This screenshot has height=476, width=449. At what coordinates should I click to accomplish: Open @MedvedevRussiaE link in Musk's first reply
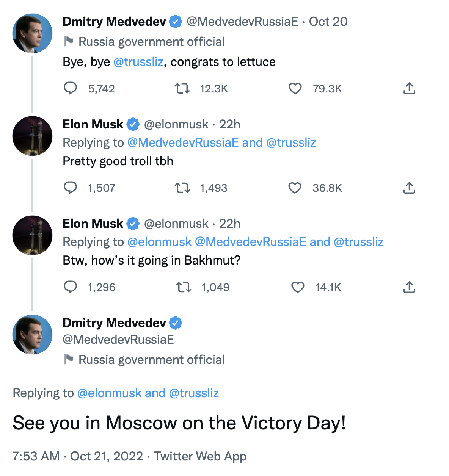183,142
